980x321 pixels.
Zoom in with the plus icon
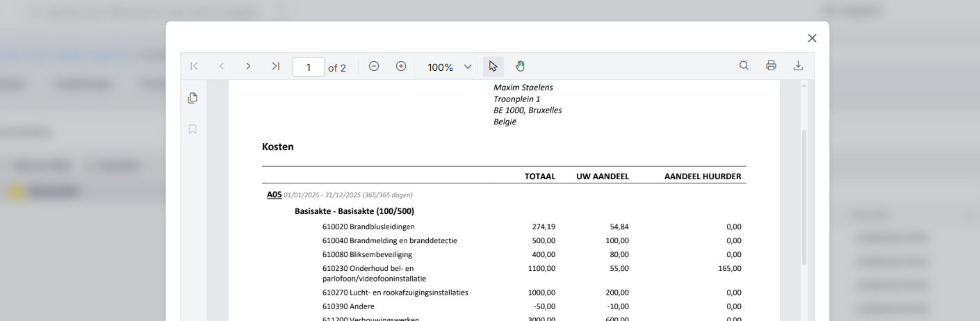tap(401, 66)
